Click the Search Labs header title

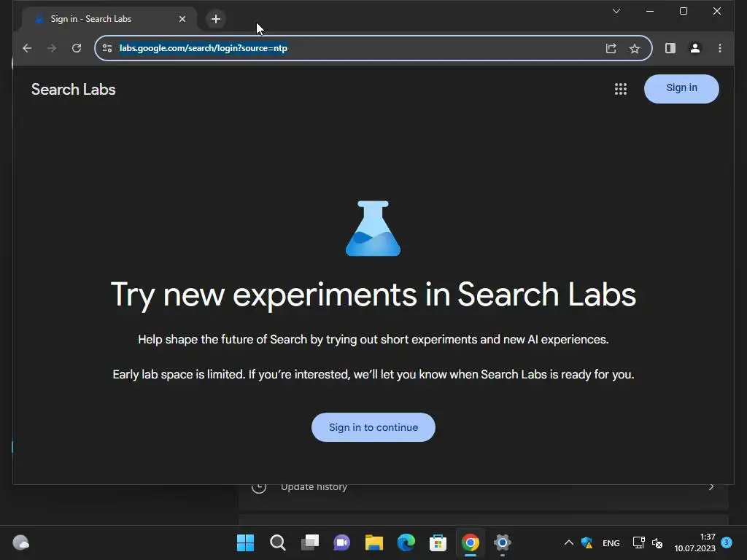click(x=74, y=90)
